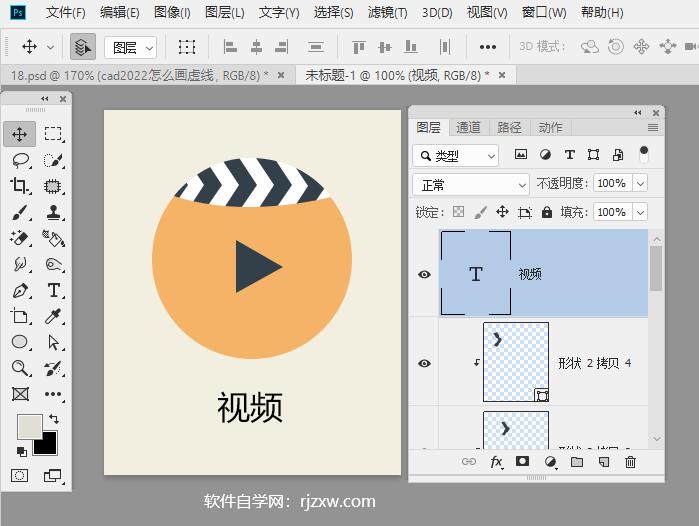Select the Horizontal Type tool

(x=53, y=291)
